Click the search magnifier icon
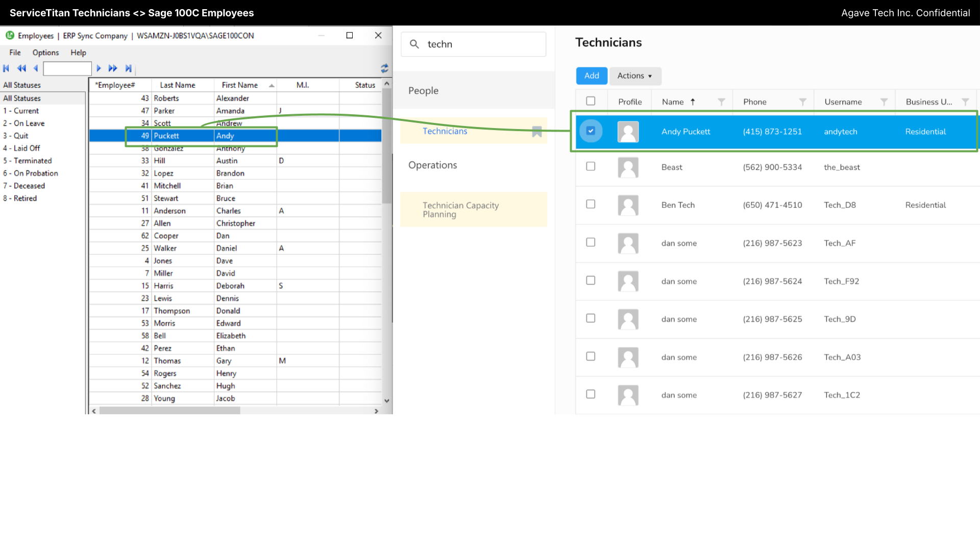Image resolution: width=980 pixels, height=551 pixels. tap(414, 44)
